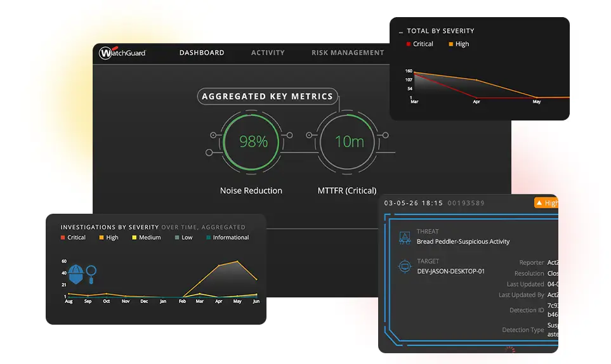This screenshot has width=611, height=364.
Task: Select DEV-JASON-DESKTOP-01 target name
Action: (451, 271)
